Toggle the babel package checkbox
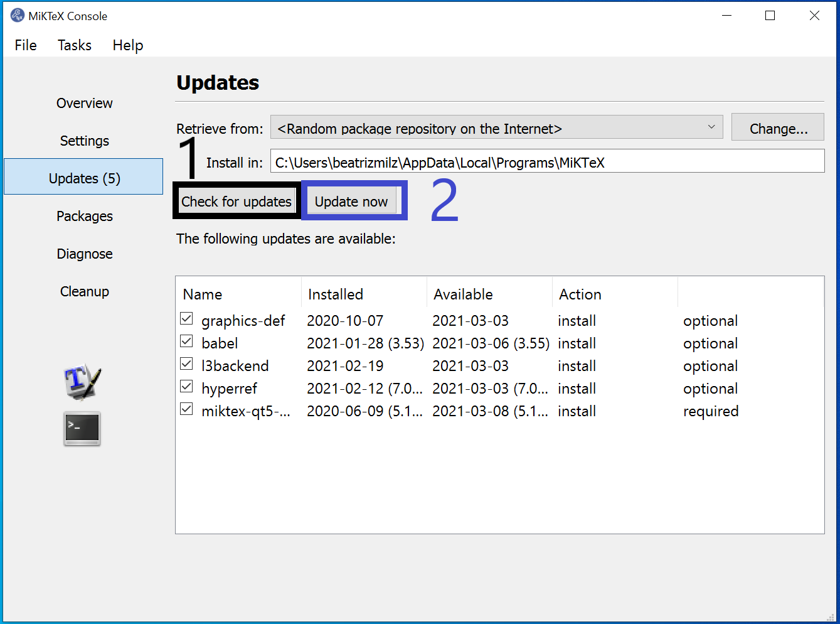 point(186,342)
